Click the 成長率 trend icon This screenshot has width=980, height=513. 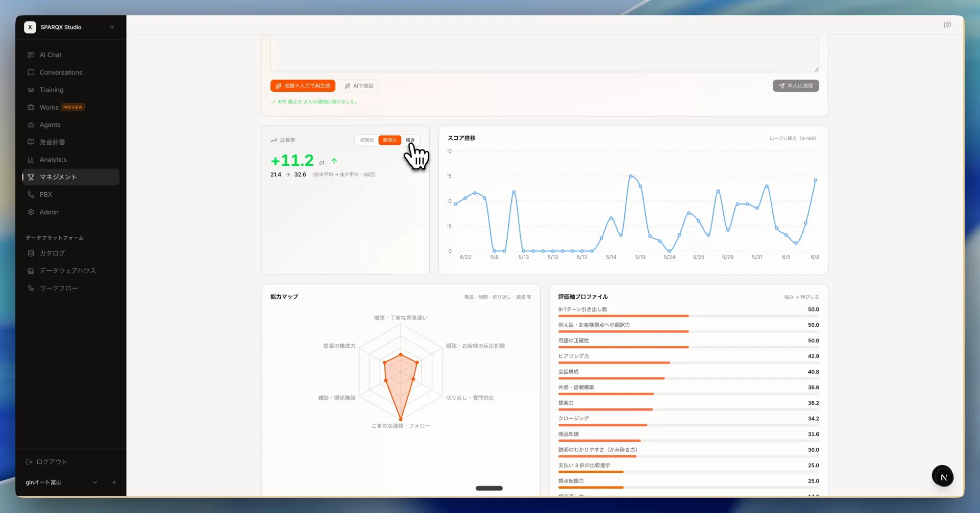274,140
